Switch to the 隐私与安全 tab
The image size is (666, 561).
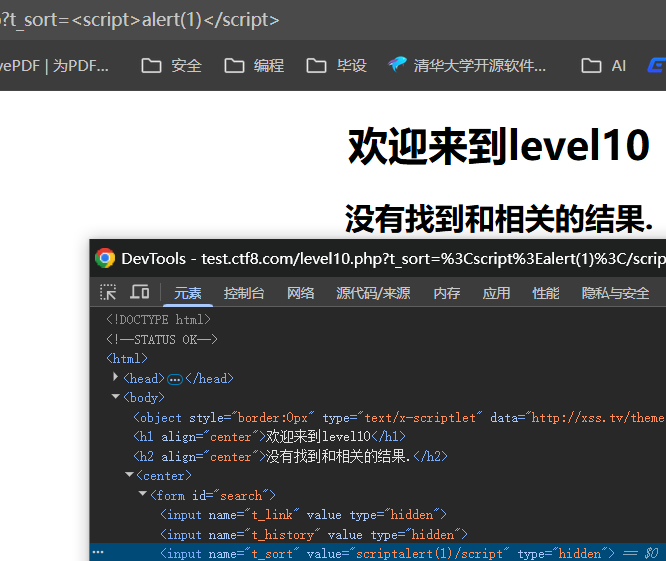click(615, 293)
